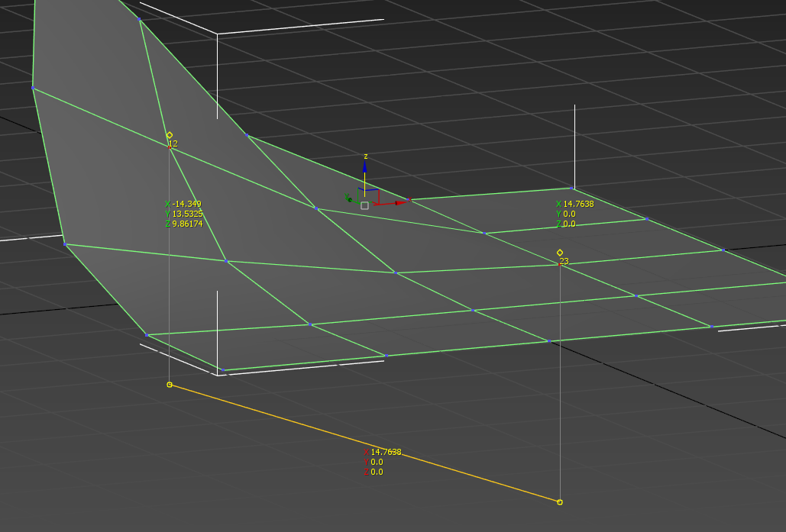
Task: Click the yellow endpoint circle below vertex 23
Action: tap(560, 502)
